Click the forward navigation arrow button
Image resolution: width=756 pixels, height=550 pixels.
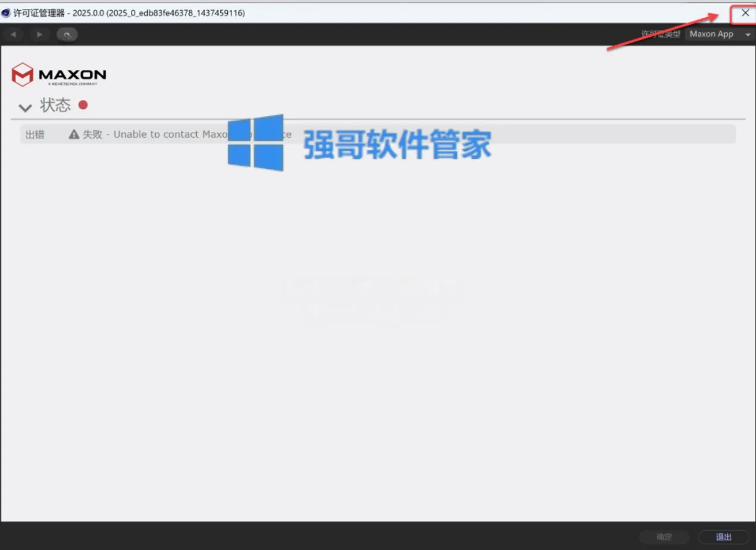(40, 34)
